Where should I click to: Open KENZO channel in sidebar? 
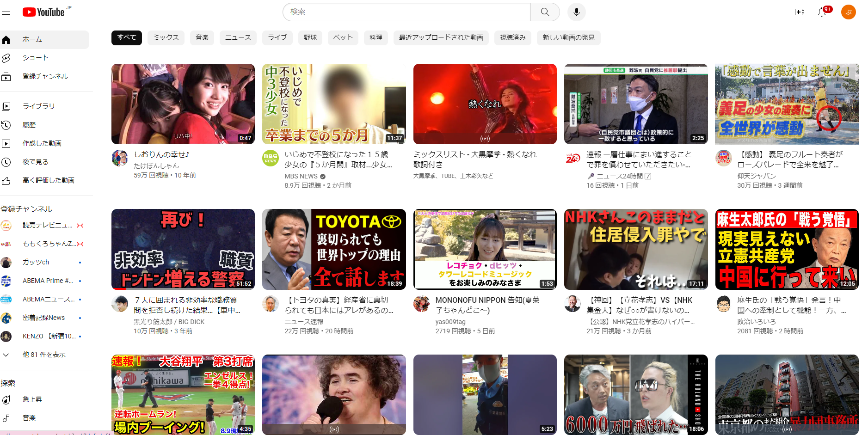[x=44, y=337]
